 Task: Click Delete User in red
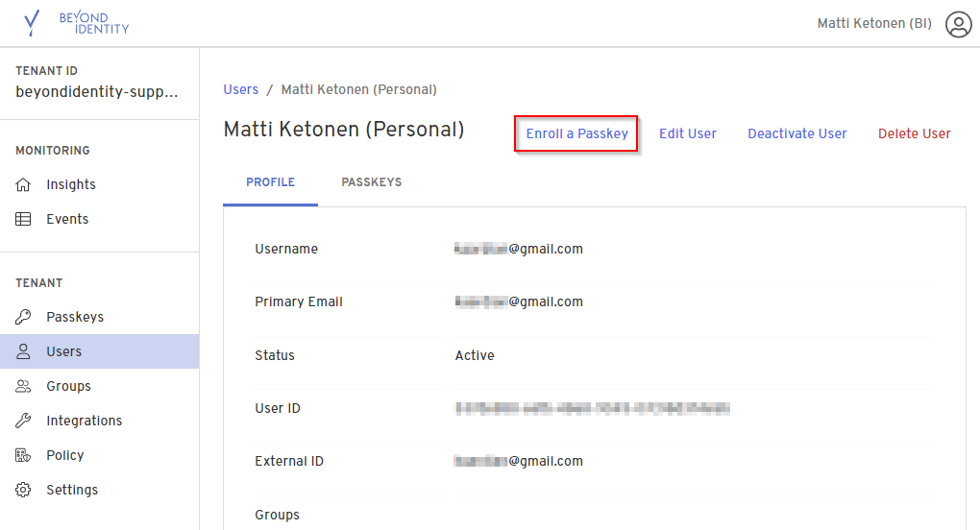click(915, 133)
